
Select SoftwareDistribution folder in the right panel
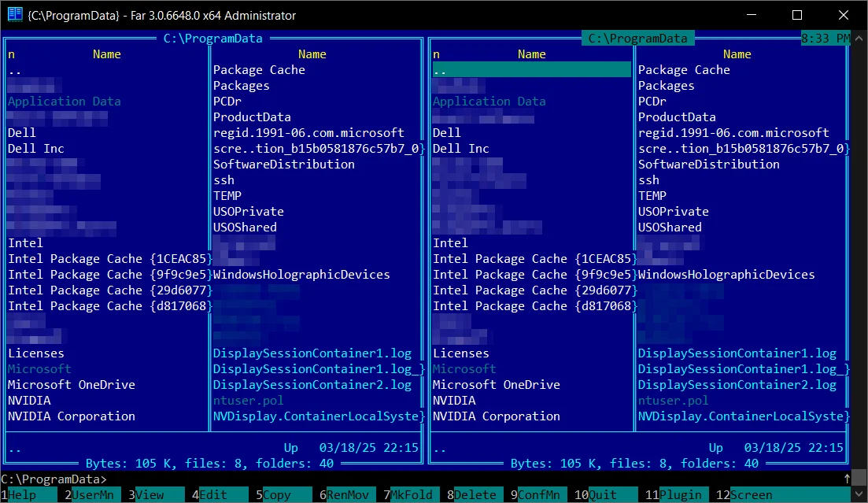708,165
